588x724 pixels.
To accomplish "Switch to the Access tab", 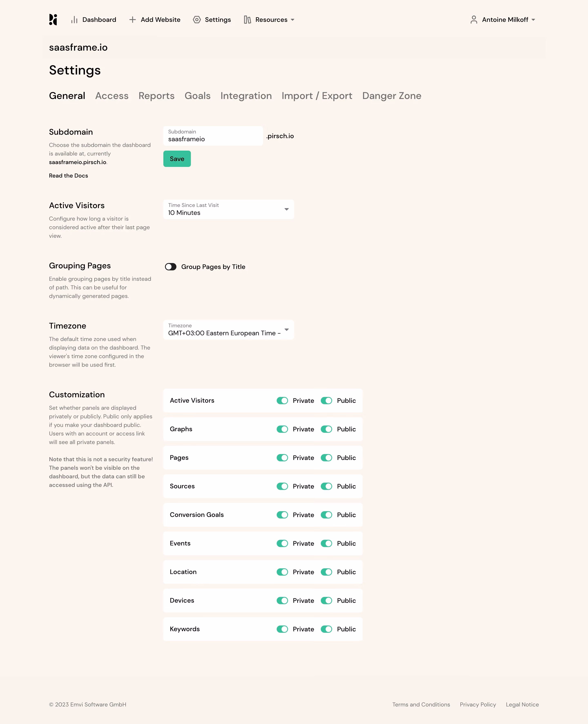I will (x=112, y=96).
